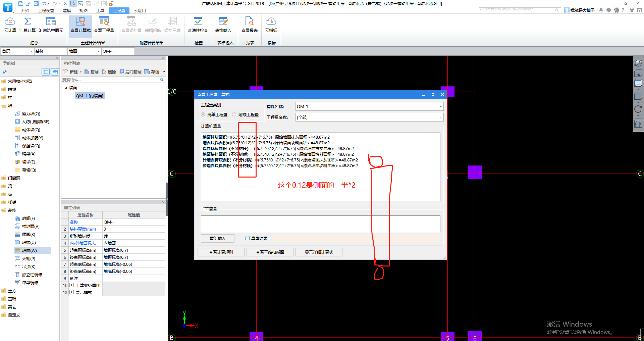Open the 工程设置 ribbon tab

46,10
